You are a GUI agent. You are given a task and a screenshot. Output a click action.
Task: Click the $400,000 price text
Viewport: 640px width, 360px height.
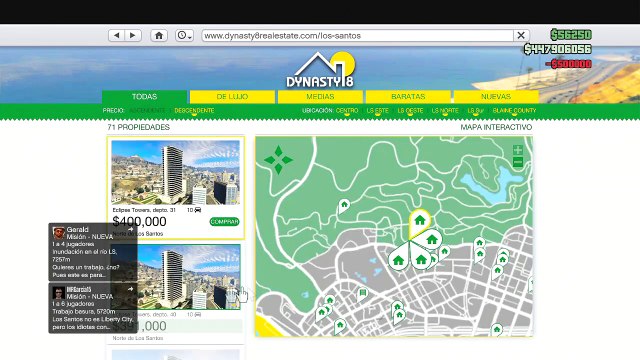139,222
